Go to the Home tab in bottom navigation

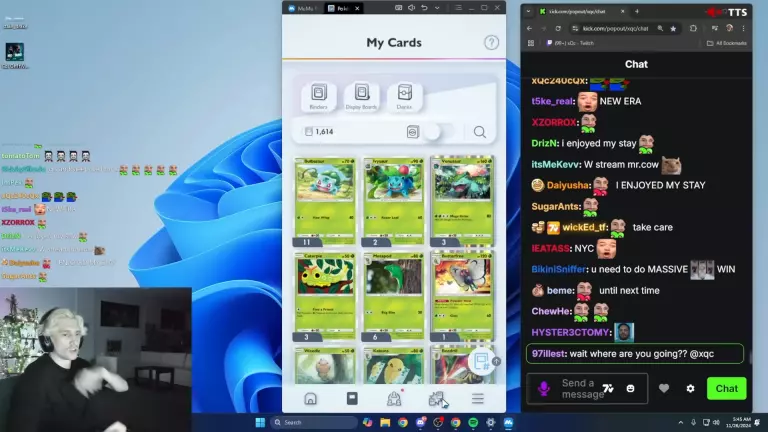point(310,399)
